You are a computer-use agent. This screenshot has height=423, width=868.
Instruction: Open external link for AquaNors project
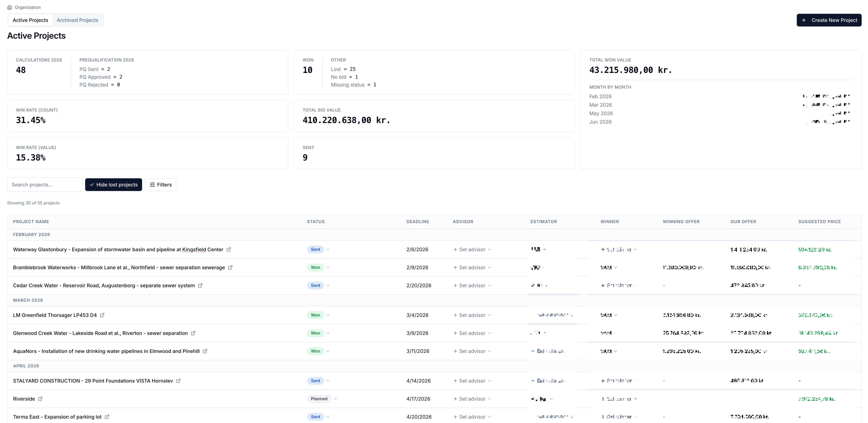pos(205,351)
